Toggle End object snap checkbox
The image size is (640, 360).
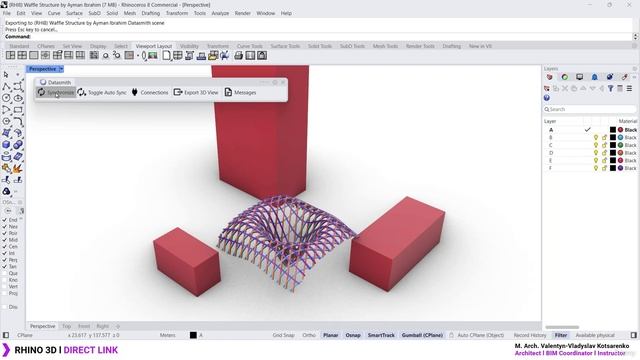point(5,220)
